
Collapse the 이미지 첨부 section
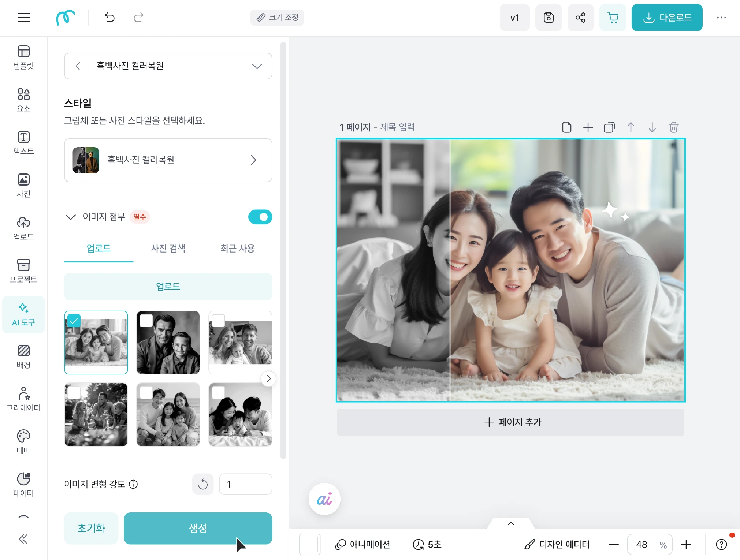pyautogui.click(x=70, y=217)
